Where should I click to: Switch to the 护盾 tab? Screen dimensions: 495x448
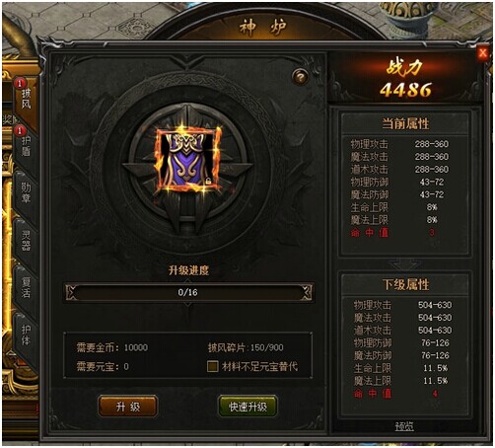coord(26,146)
